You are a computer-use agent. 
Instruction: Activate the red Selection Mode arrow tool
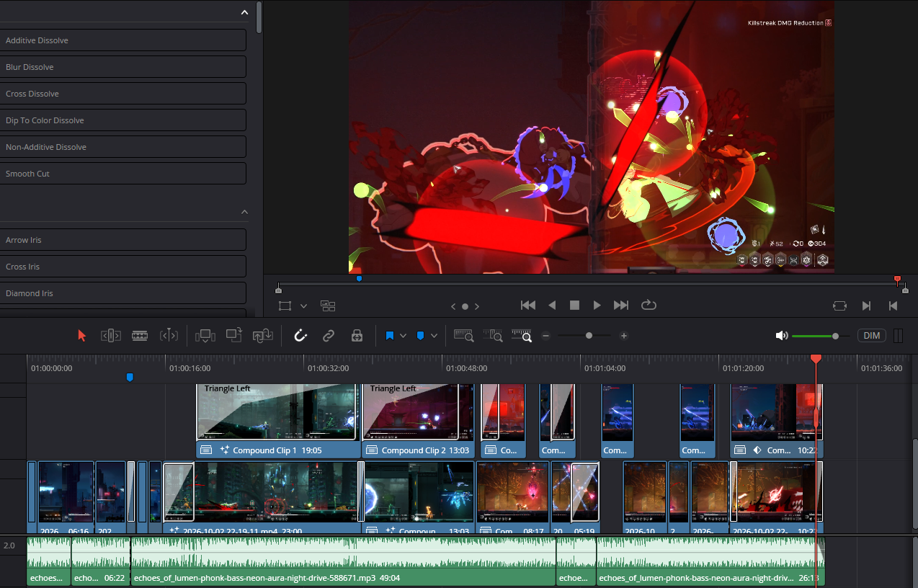pos(82,336)
